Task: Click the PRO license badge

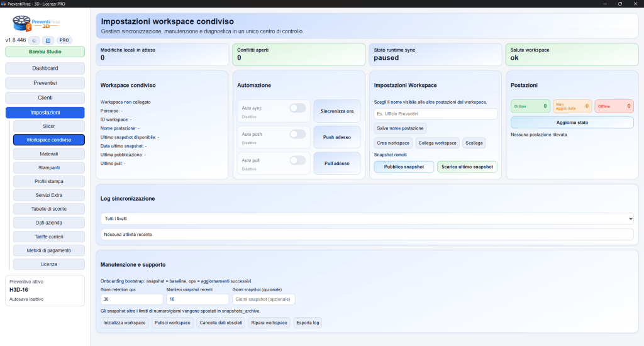Action: coord(65,40)
